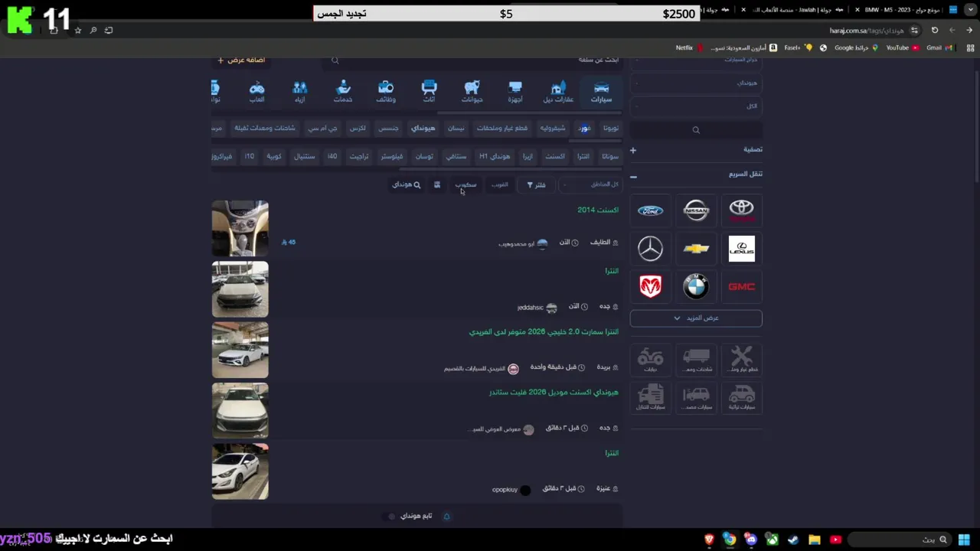Open سيارات للتنازل transfer cars icon
Screen dimensions: 980x551
pyautogui.click(x=651, y=398)
